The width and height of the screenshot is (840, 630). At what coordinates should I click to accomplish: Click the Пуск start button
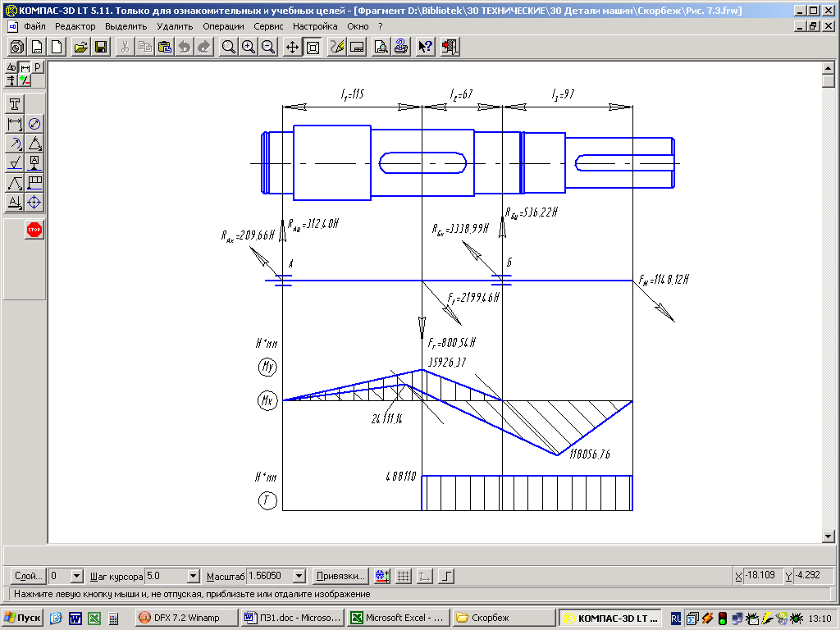(22, 618)
